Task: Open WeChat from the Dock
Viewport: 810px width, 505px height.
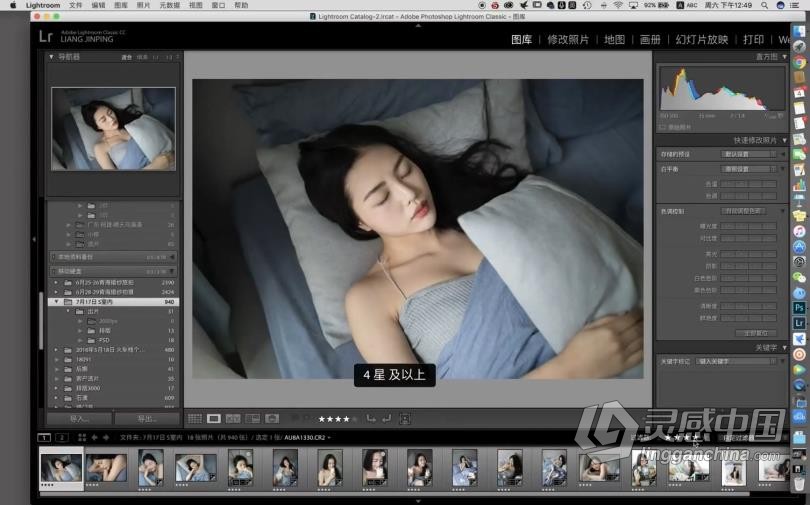Action: coord(799,277)
